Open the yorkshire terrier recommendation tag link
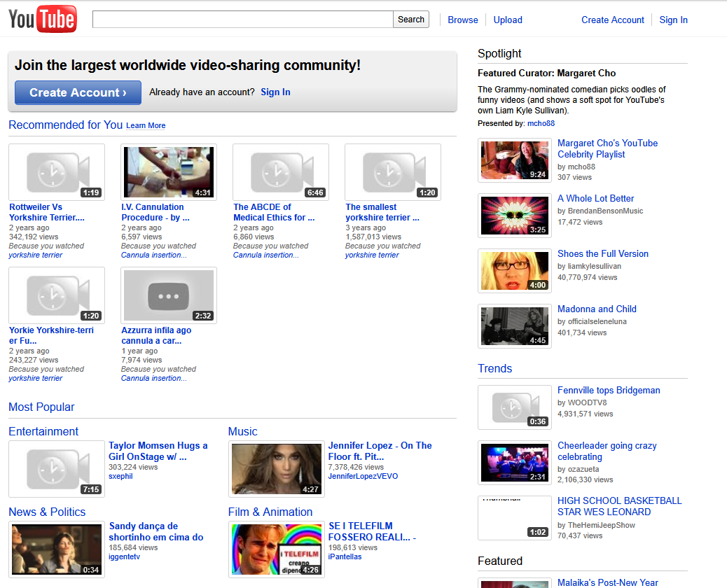This screenshot has height=588, width=727. tap(35, 255)
